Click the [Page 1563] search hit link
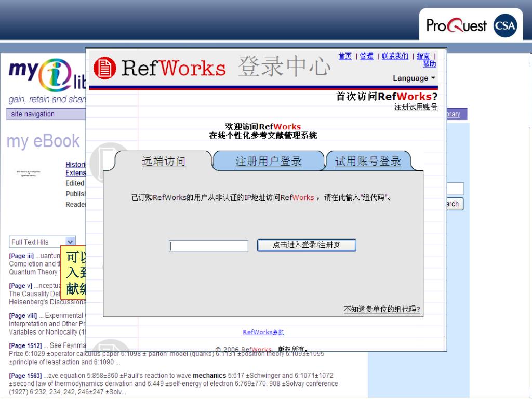 [x=25, y=375]
